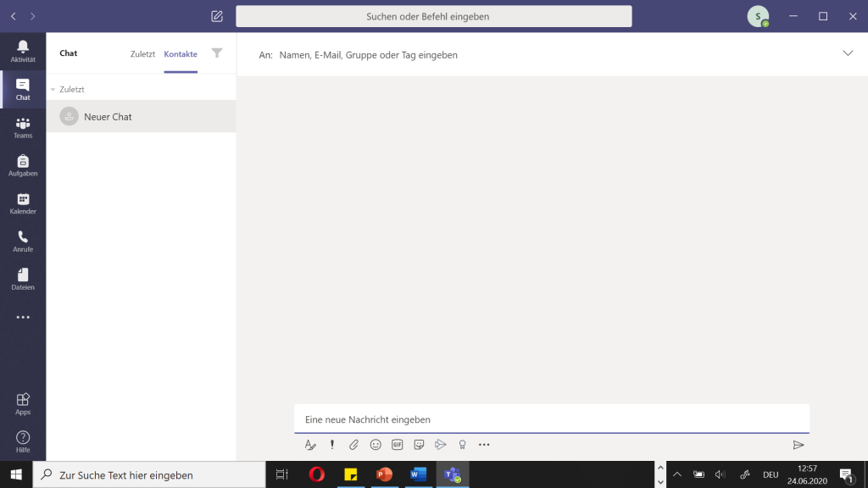The image size is (868, 488).
Task: Click the An: recipient name field
Action: click(368, 55)
